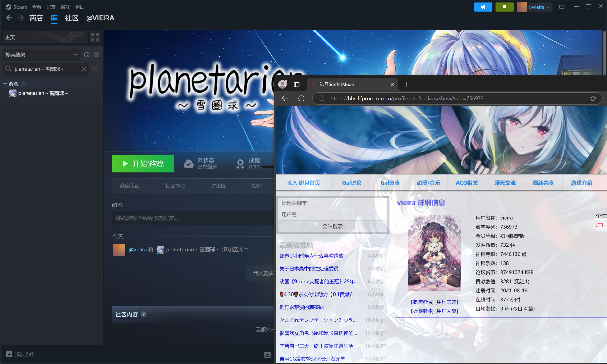Image resolution: width=607 pixels, height=364 pixels.
Task: Enter Big Picture mode icon
Action: pyautogui.click(x=561, y=7)
